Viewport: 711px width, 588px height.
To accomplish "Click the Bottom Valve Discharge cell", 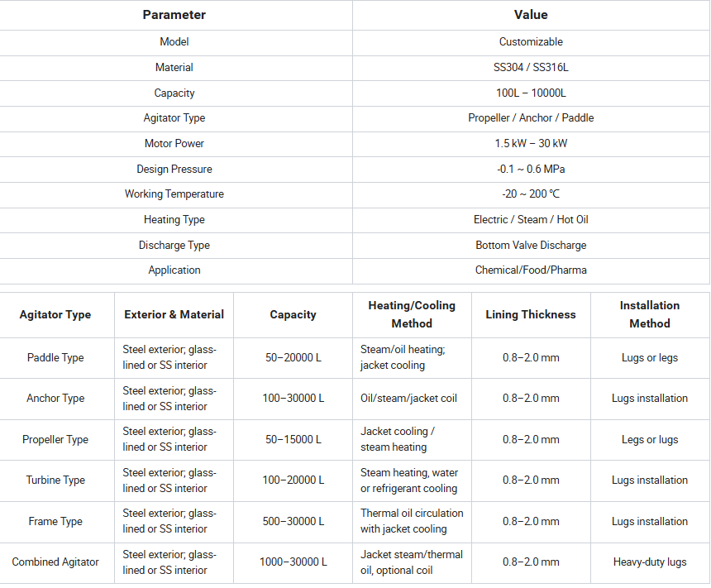I will pos(531,245).
